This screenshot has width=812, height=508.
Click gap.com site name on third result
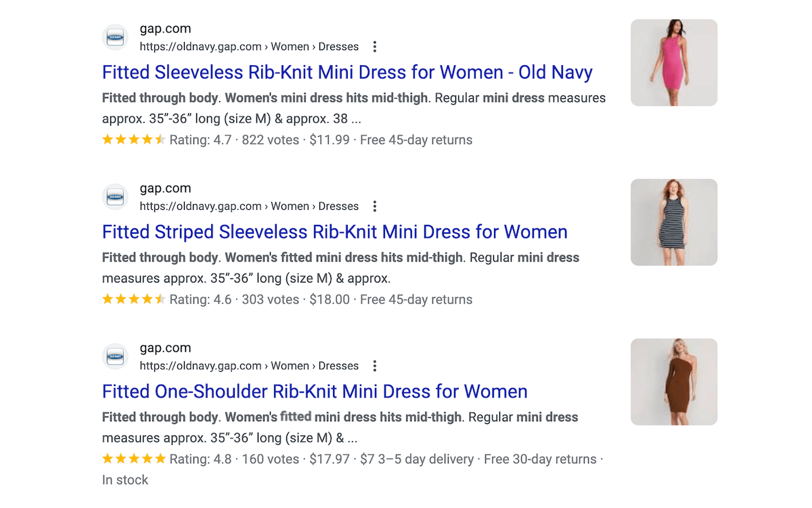[165, 349]
